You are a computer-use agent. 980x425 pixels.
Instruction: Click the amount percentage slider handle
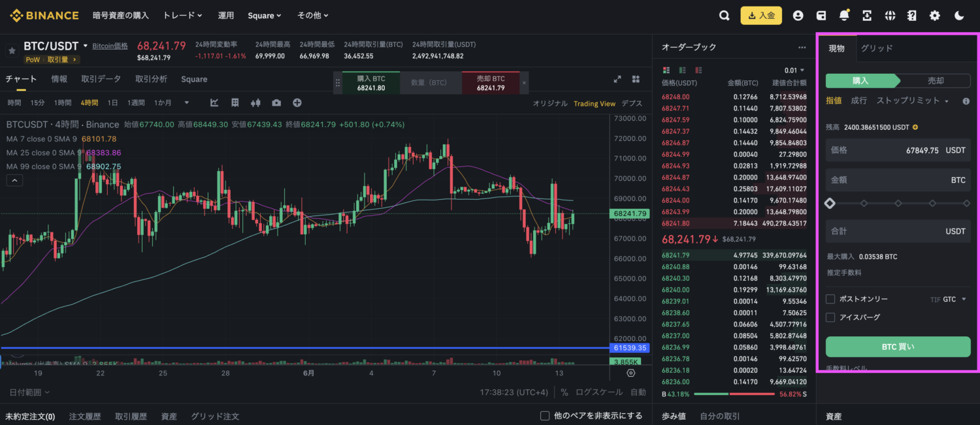(x=830, y=204)
